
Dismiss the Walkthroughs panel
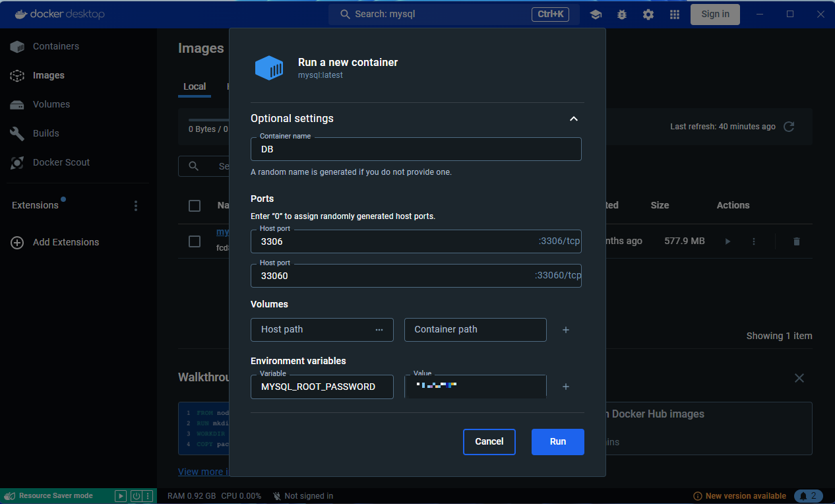click(799, 378)
